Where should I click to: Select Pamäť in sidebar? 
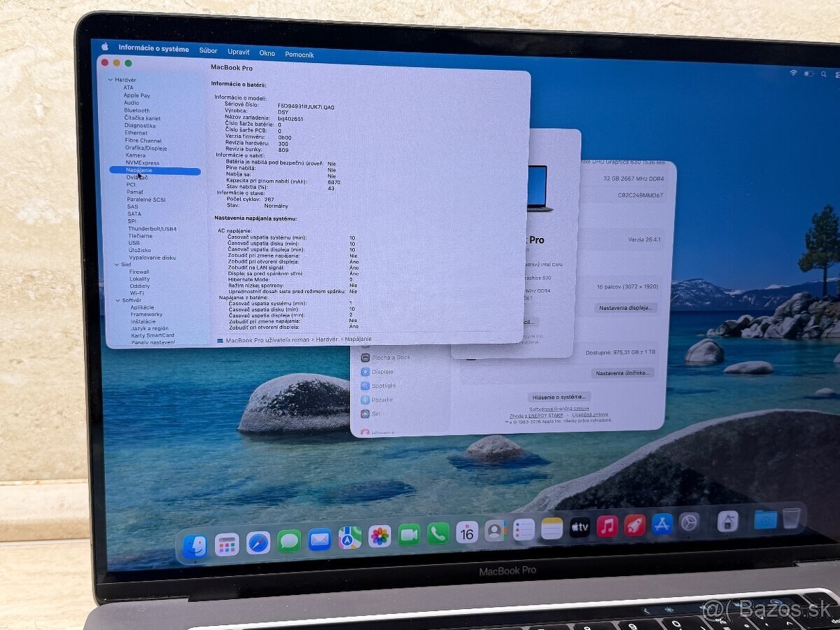pos(135,192)
